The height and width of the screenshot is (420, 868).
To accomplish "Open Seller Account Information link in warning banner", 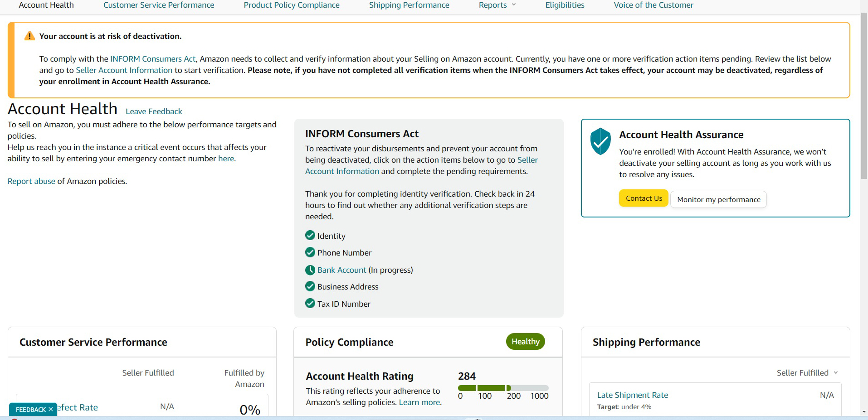I will point(124,70).
